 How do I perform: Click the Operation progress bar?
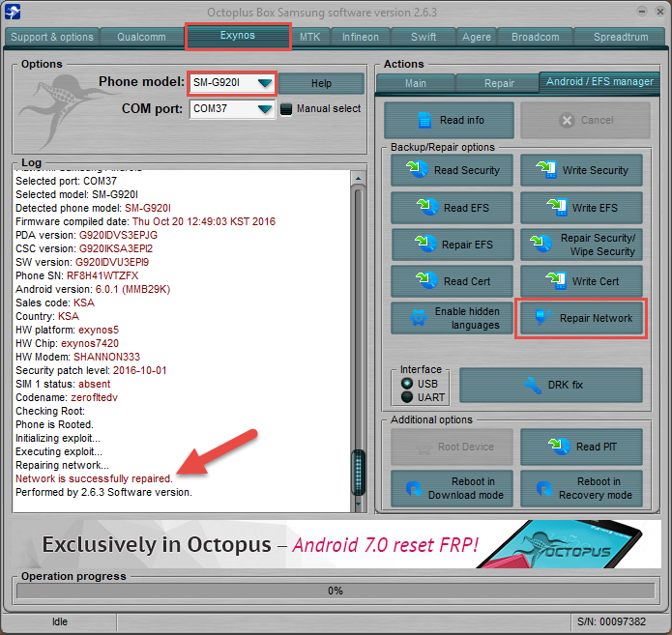[x=336, y=591]
